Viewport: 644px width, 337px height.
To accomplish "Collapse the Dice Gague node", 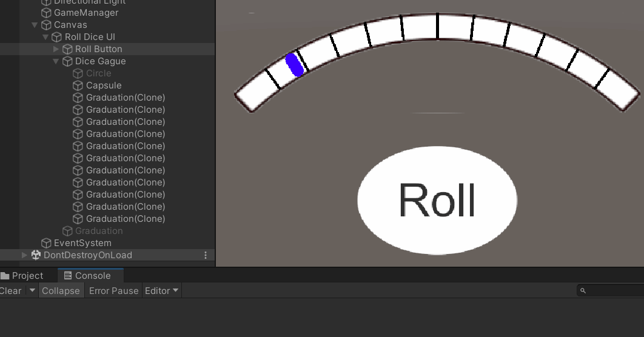I will coord(56,61).
